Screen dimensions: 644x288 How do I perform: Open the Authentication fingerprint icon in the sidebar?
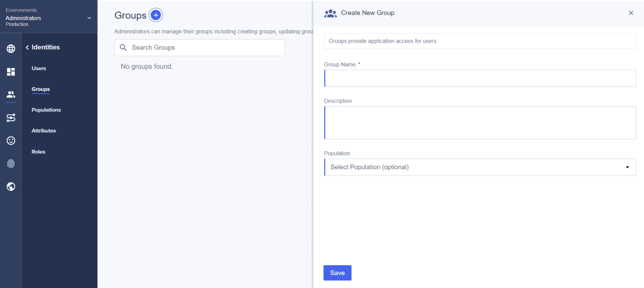(x=10, y=163)
